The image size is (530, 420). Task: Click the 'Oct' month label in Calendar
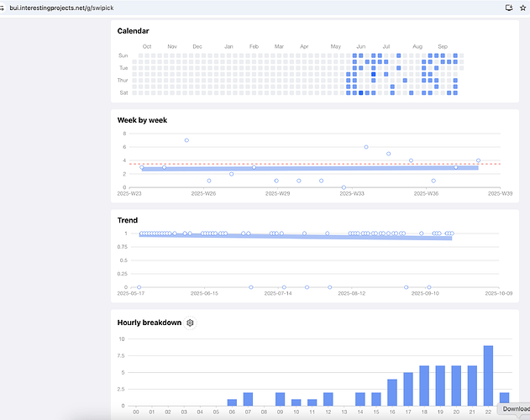point(147,47)
